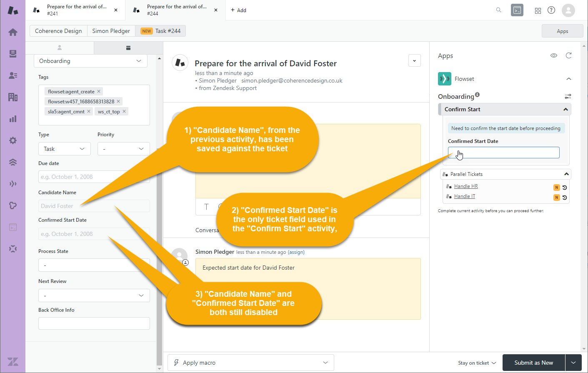Click the Flowset app logo
The height and width of the screenshot is (373, 588).
pos(445,79)
